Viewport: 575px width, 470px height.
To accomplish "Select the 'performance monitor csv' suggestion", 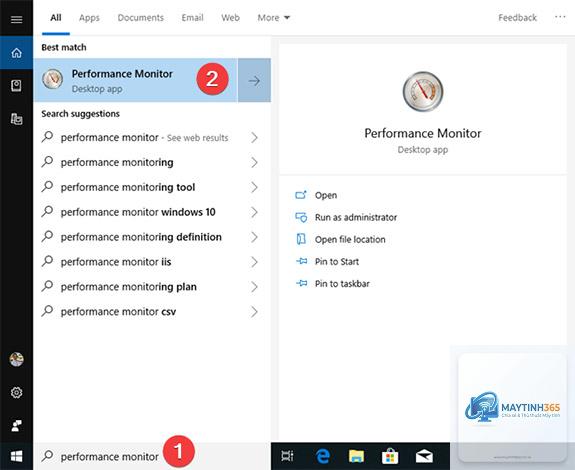I will pos(118,312).
